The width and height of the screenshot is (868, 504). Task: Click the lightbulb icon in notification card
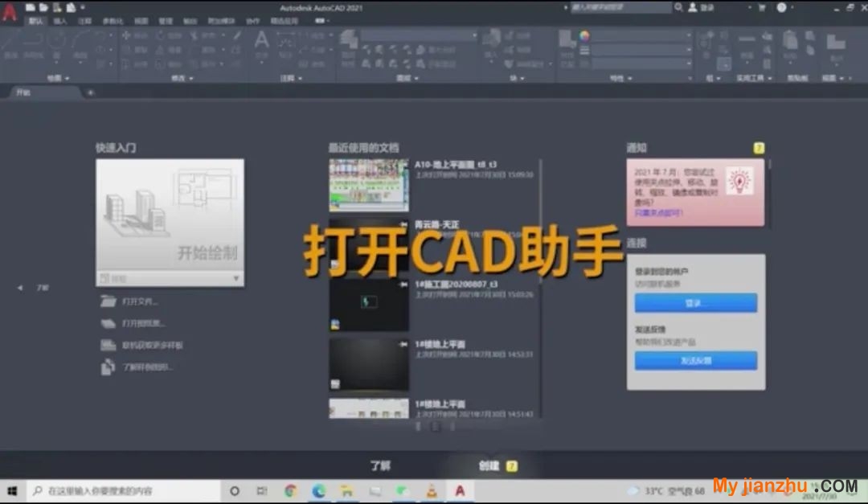tap(740, 181)
